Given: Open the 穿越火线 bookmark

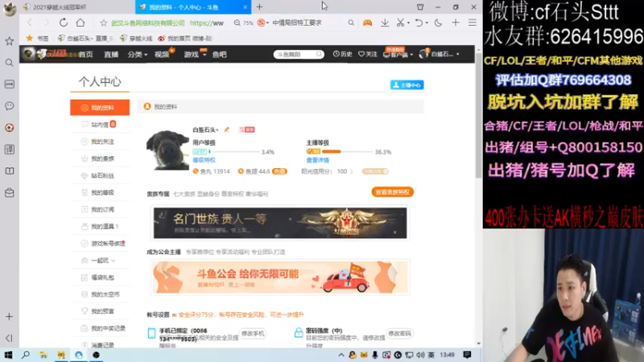Looking at the screenshot, I should pos(136,38).
